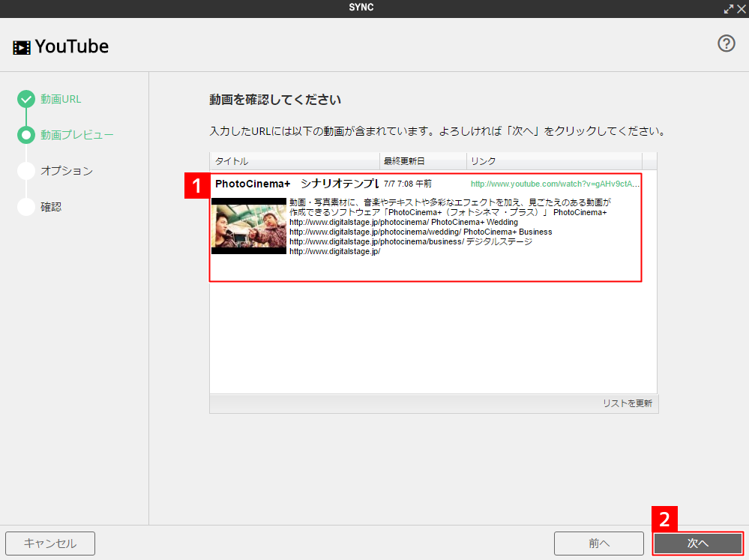Image resolution: width=749 pixels, height=560 pixels.
Task: Select the 動画プレビュー step
Action: tap(77, 135)
